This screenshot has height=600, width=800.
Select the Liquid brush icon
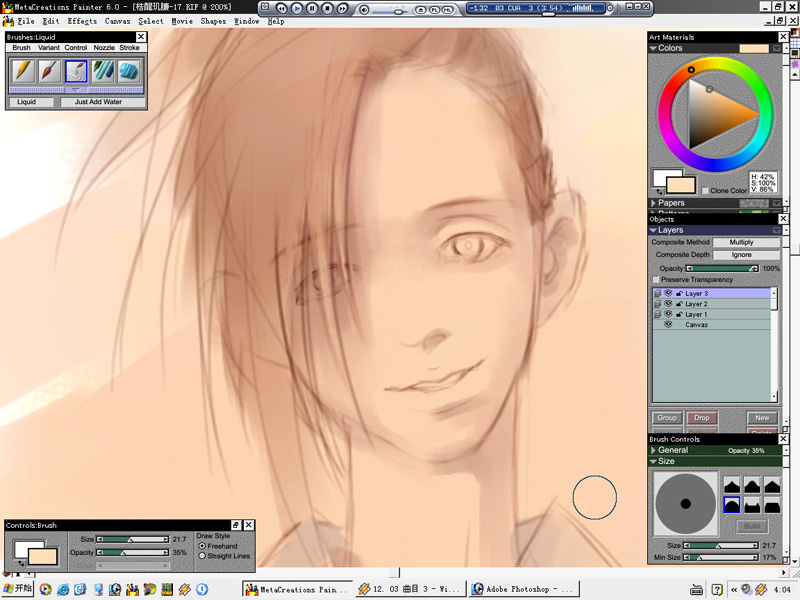point(76,71)
